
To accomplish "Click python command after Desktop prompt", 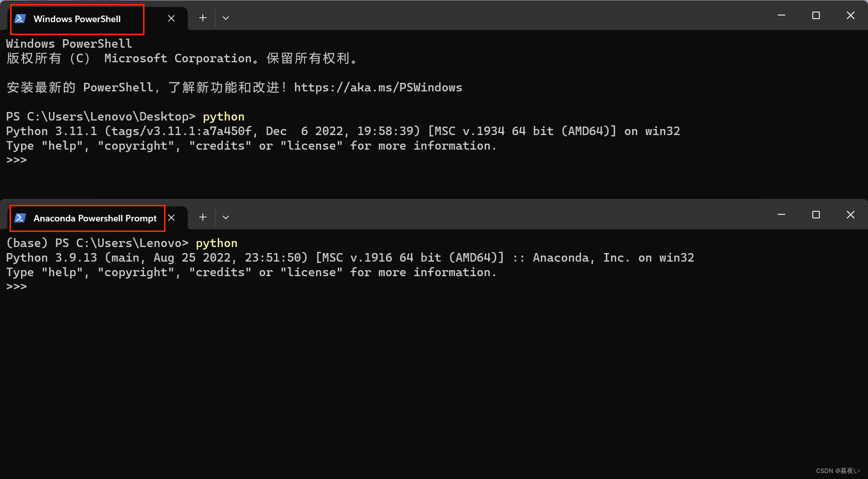I will (x=223, y=117).
